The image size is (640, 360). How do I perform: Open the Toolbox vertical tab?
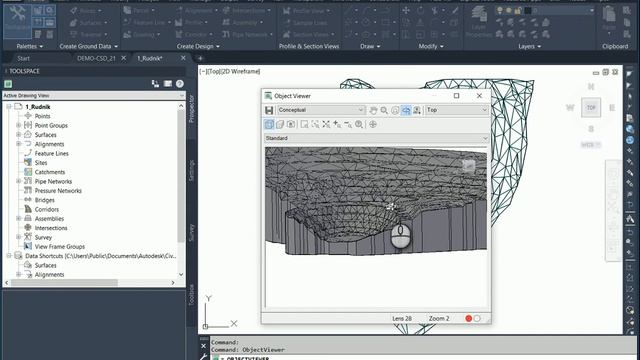click(191, 295)
